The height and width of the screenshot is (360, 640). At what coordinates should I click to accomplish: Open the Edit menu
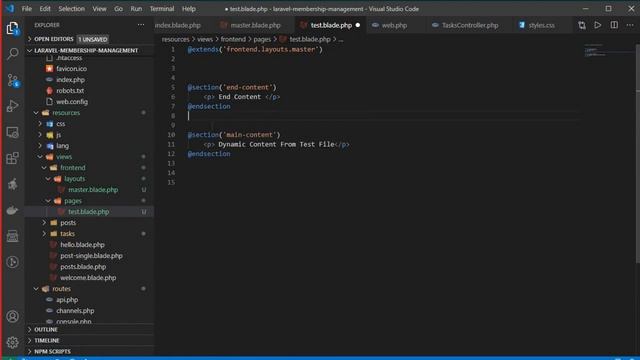[x=45, y=9]
